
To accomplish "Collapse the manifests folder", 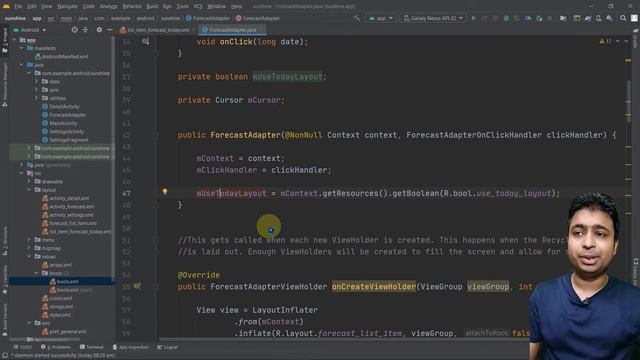I will [21, 48].
